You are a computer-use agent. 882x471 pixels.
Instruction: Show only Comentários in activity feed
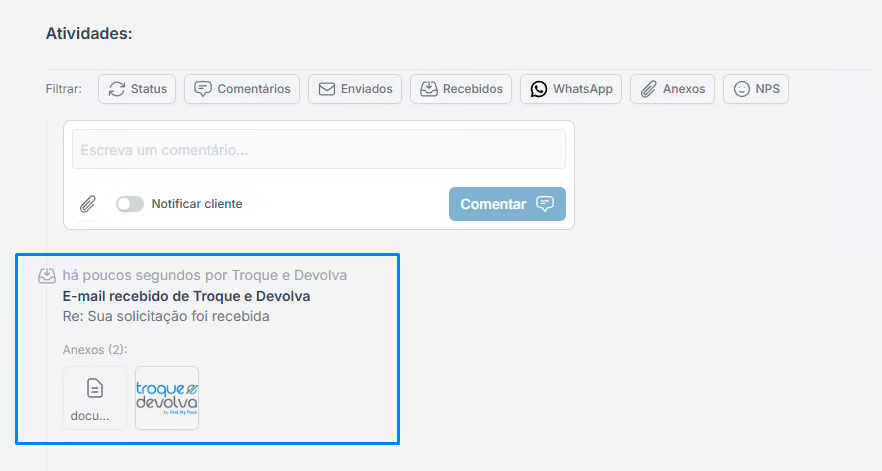pyautogui.click(x=242, y=89)
